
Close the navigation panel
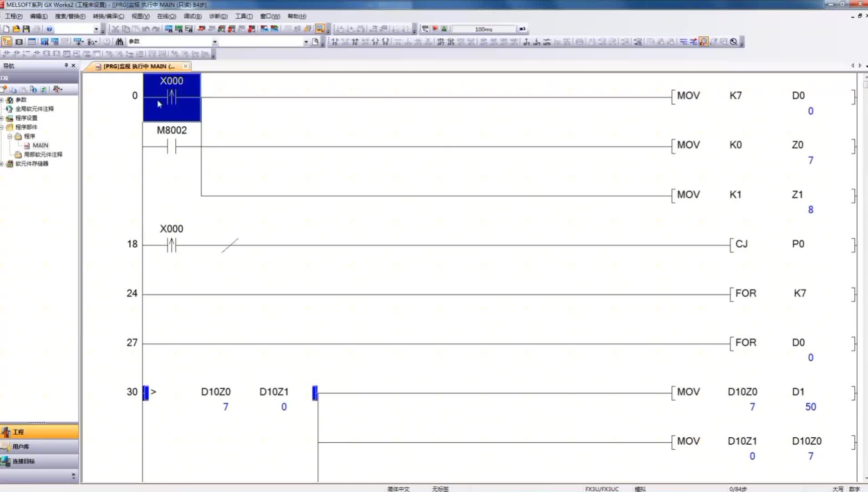[x=73, y=66]
